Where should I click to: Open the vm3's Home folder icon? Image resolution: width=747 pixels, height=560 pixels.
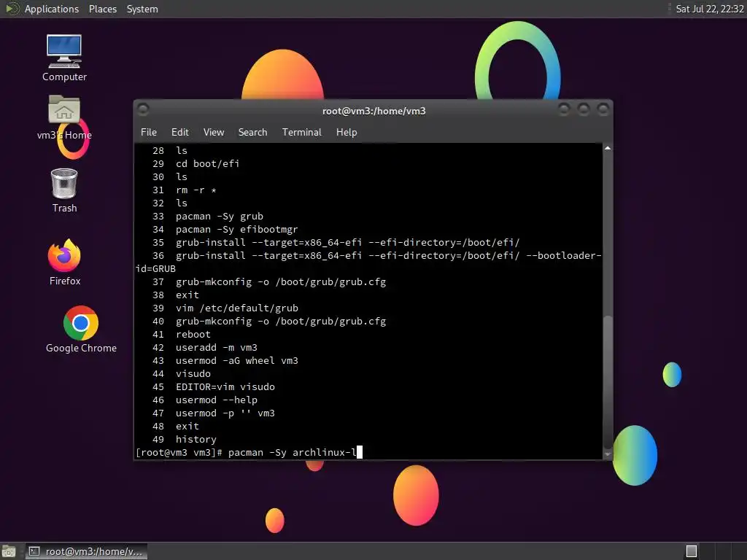tap(64, 117)
